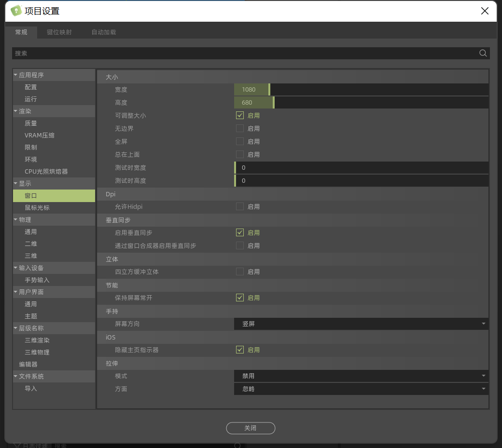Click the 宽度 value slider
The height and width of the screenshot is (448, 502).
(361, 90)
